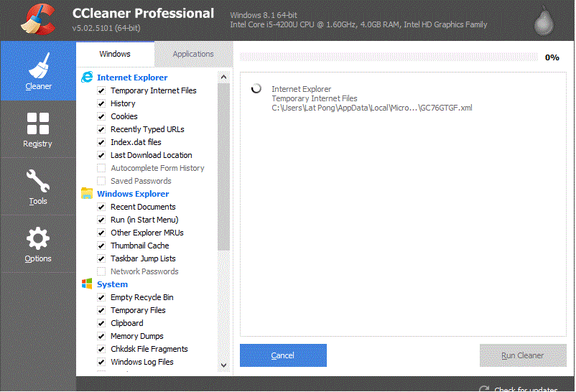Click Check for updates link
Viewport: 576px width, 392px height.
pos(526,389)
